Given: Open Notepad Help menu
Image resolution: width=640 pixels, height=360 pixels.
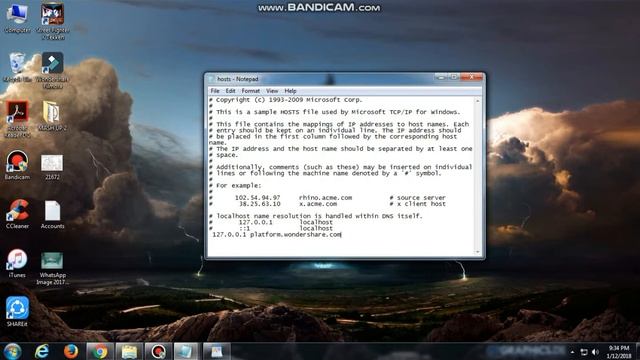Looking at the screenshot, I should tap(290, 91).
